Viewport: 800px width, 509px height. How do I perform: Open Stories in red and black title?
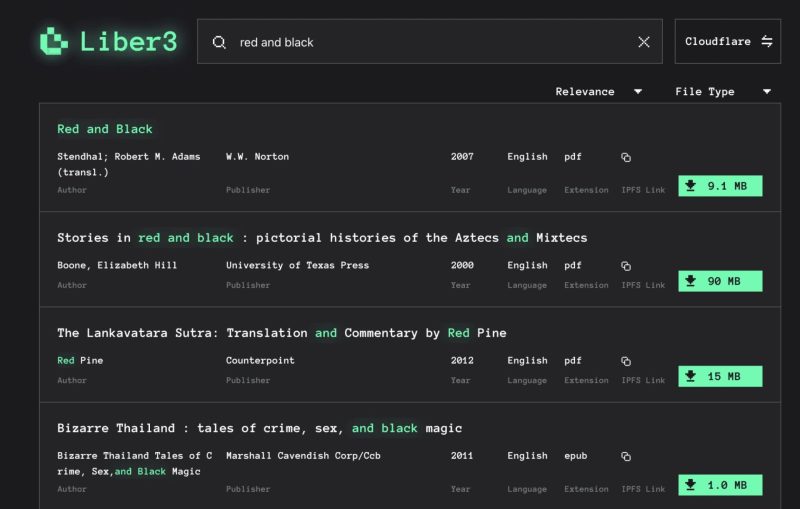(321, 238)
